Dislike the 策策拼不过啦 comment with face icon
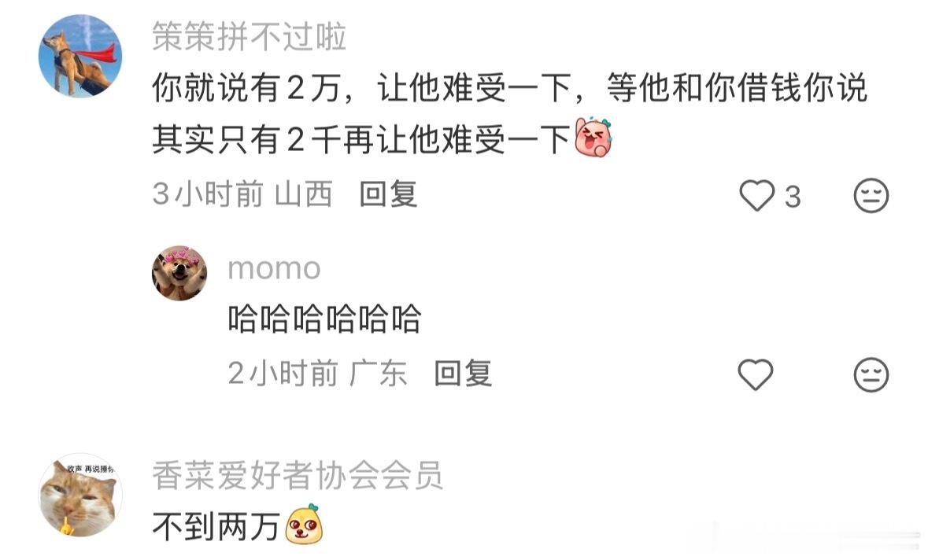 pyautogui.click(x=871, y=196)
